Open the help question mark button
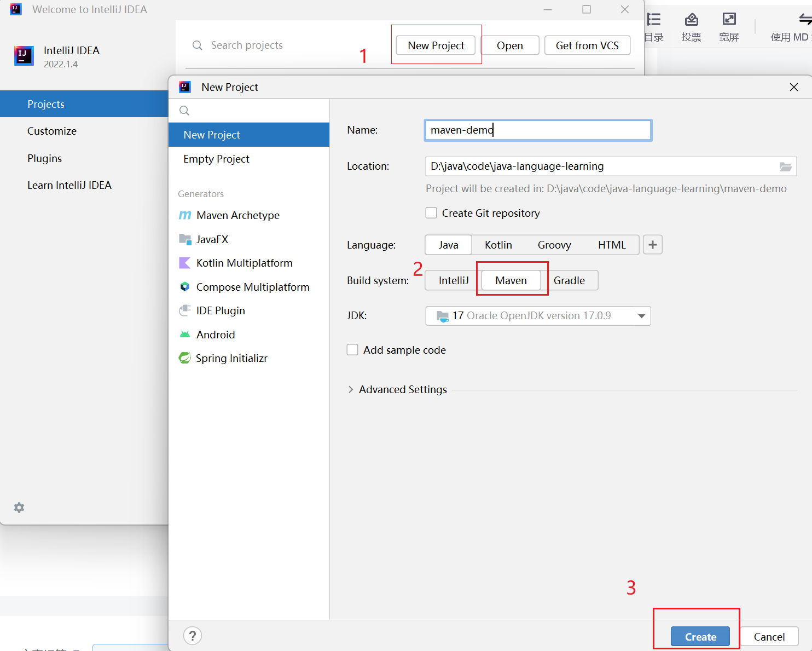Viewport: 812px width, 651px height. tap(193, 636)
